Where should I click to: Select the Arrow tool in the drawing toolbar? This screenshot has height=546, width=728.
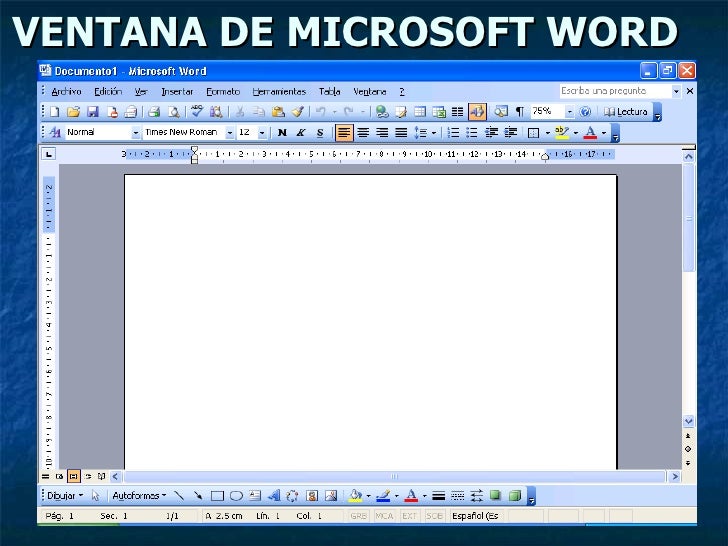click(198, 496)
